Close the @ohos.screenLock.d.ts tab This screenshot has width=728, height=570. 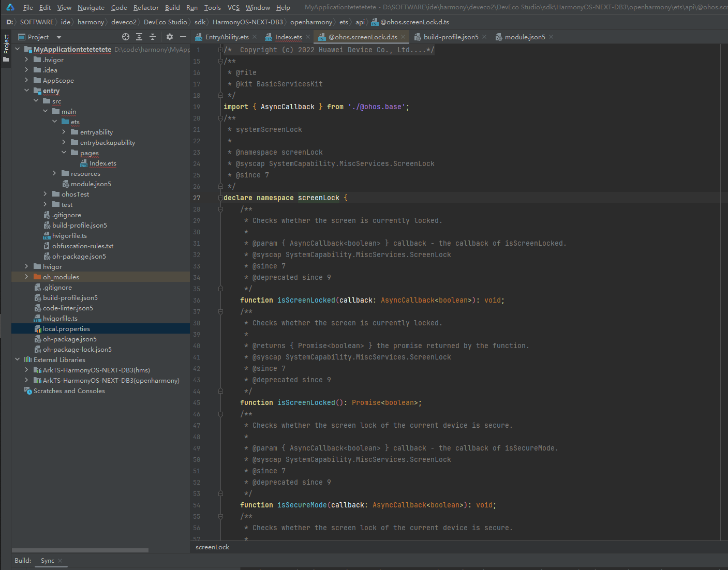pos(403,37)
